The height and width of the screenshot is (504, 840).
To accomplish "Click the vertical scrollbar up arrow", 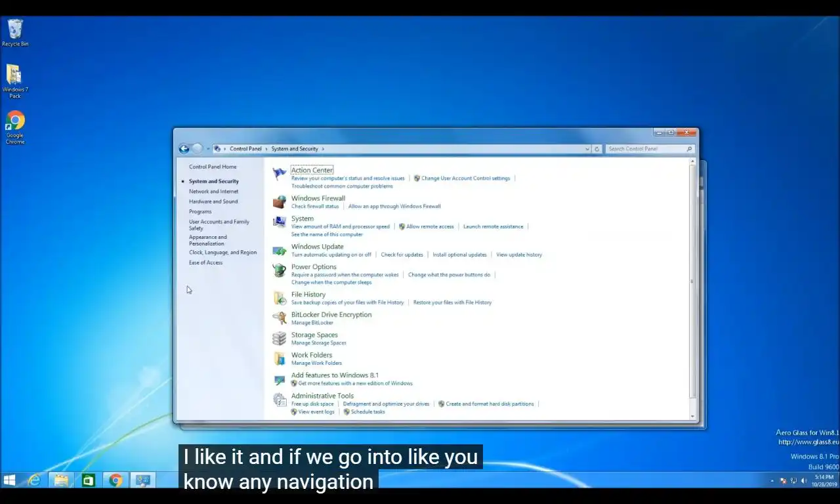I will point(692,161).
